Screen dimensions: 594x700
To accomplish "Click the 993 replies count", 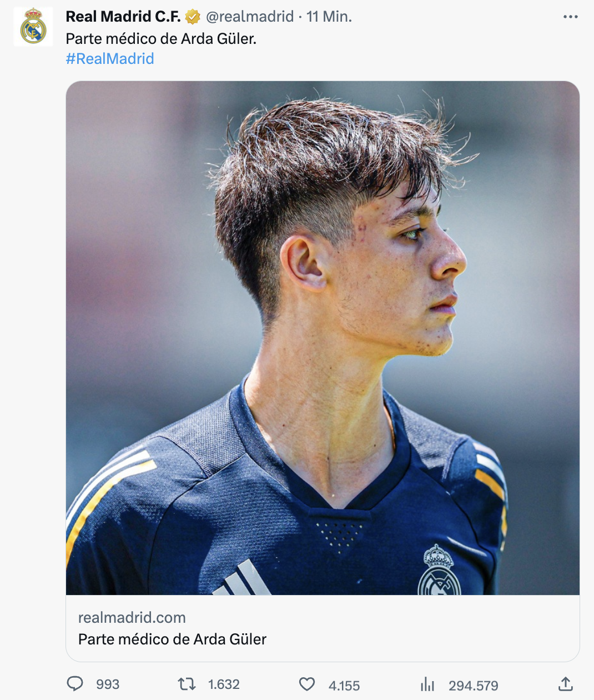I will pyautogui.click(x=108, y=684).
